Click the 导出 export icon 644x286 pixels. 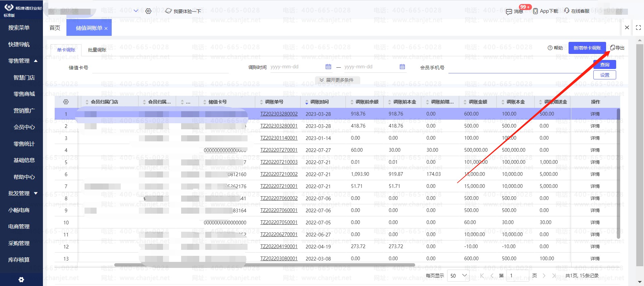(x=613, y=48)
